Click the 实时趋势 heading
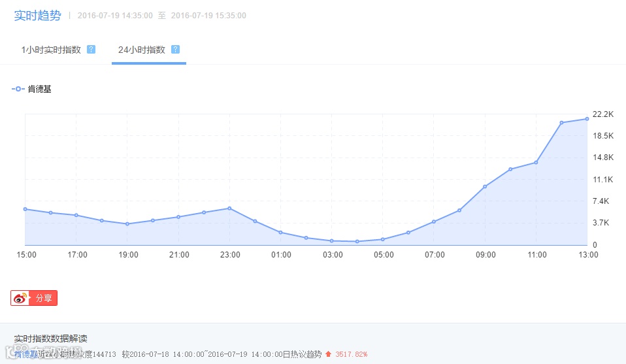Viewport: 626px width, 364px height. (37, 16)
